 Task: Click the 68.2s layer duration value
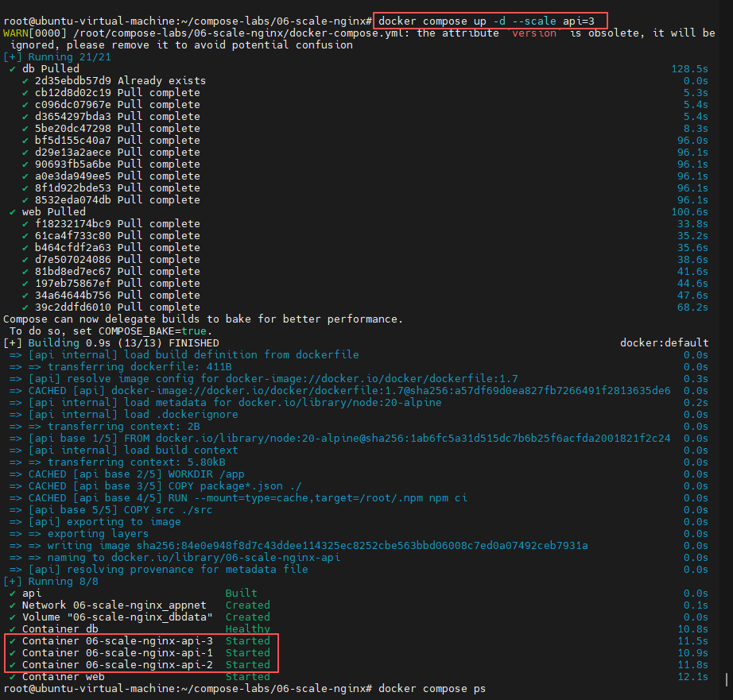(692, 307)
